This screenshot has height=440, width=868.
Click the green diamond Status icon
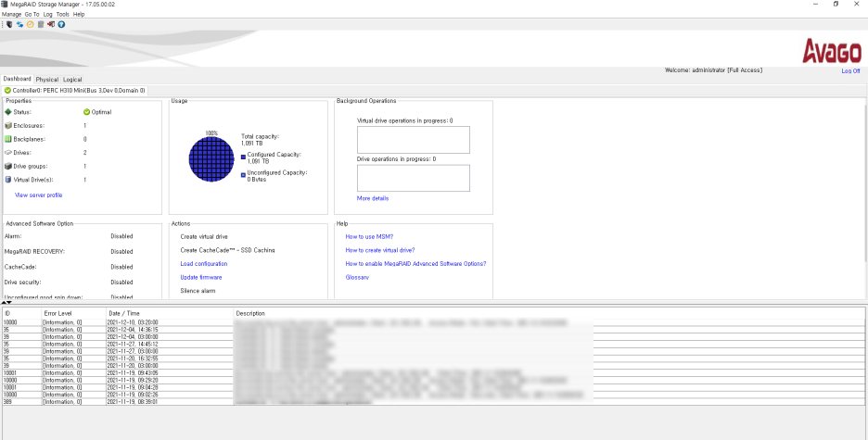tap(7, 112)
